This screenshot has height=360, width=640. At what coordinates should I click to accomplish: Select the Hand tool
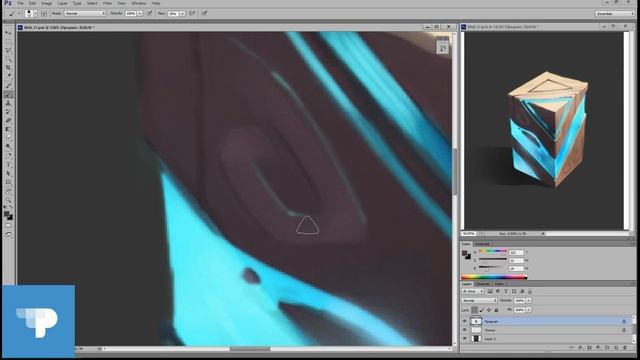point(8,191)
